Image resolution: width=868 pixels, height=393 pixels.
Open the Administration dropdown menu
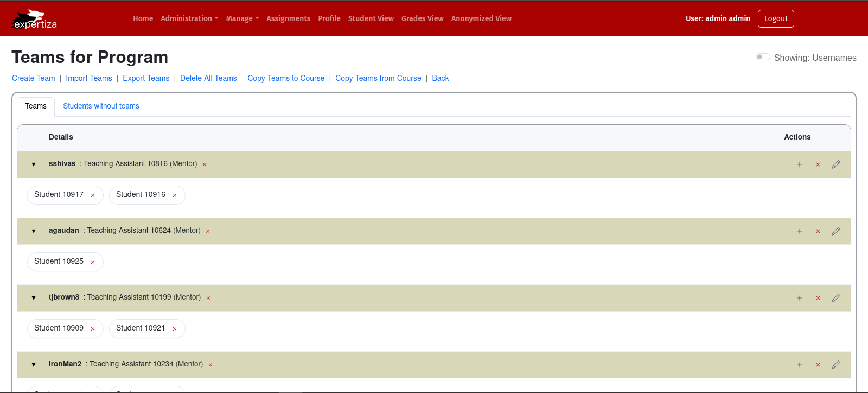point(189,18)
